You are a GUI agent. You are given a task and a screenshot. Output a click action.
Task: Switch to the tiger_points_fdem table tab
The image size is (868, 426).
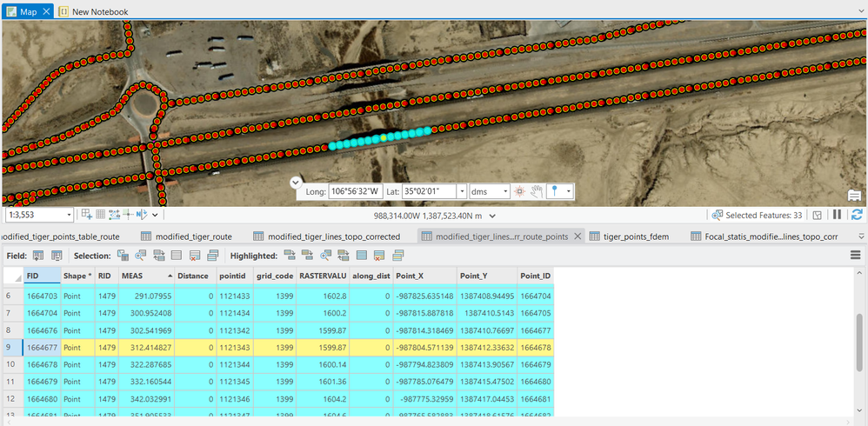(x=635, y=236)
